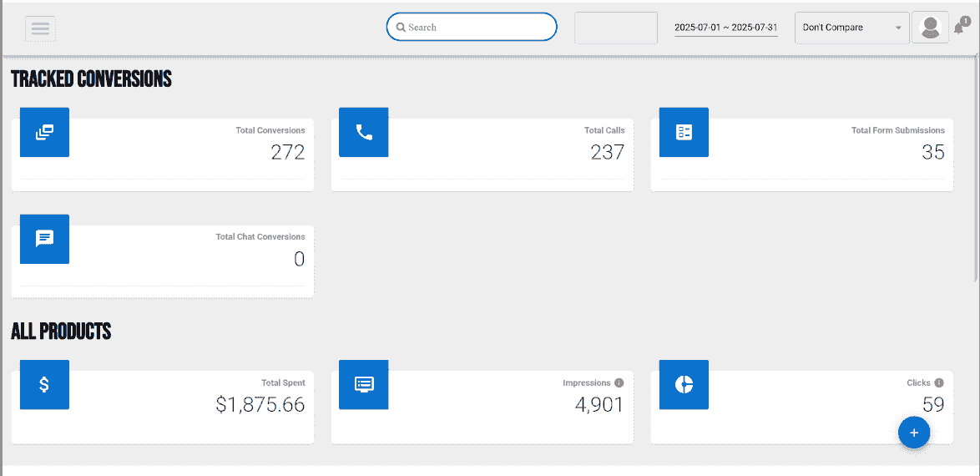Open the notifications bell
The image size is (980, 476).
pyautogui.click(x=960, y=27)
